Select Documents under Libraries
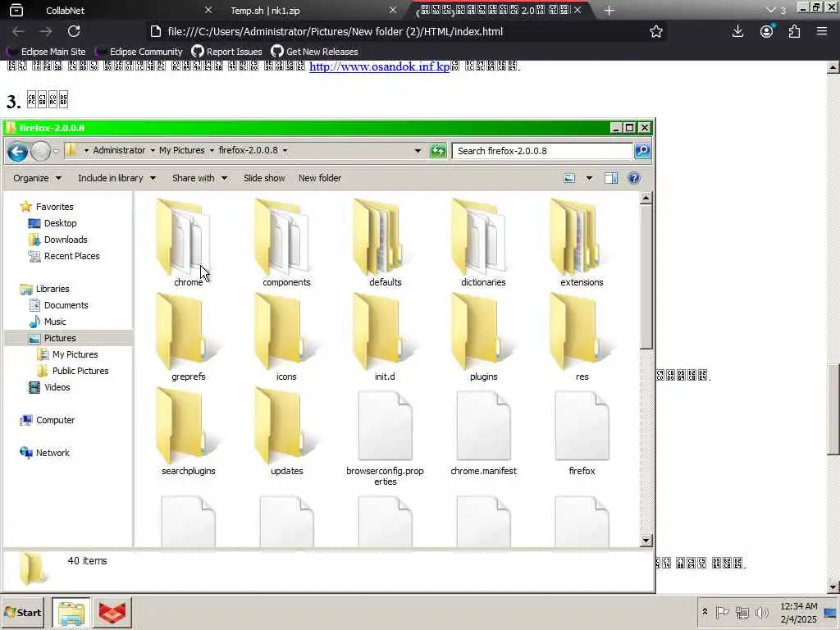Viewport: 840px width, 630px height. [58, 305]
